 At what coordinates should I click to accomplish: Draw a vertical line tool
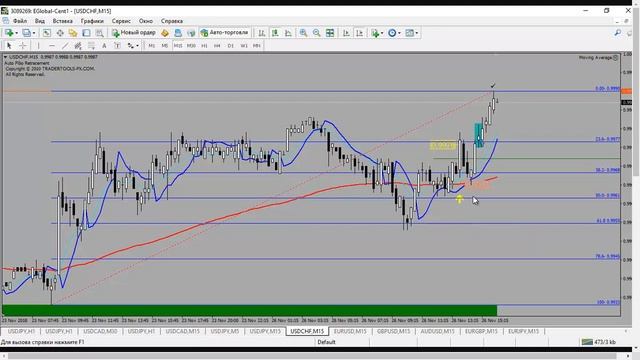point(38,46)
